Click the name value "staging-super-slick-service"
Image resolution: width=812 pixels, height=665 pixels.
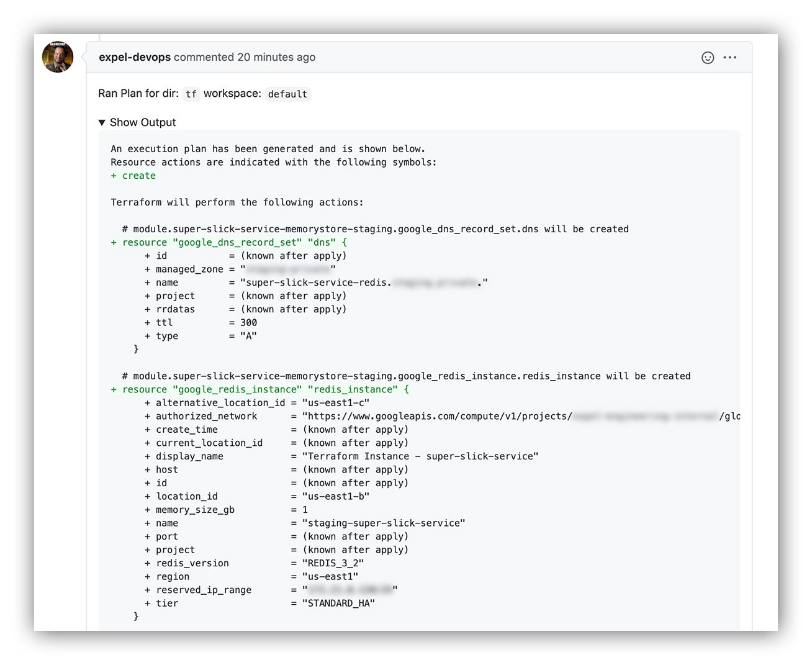click(x=384, y=523)
